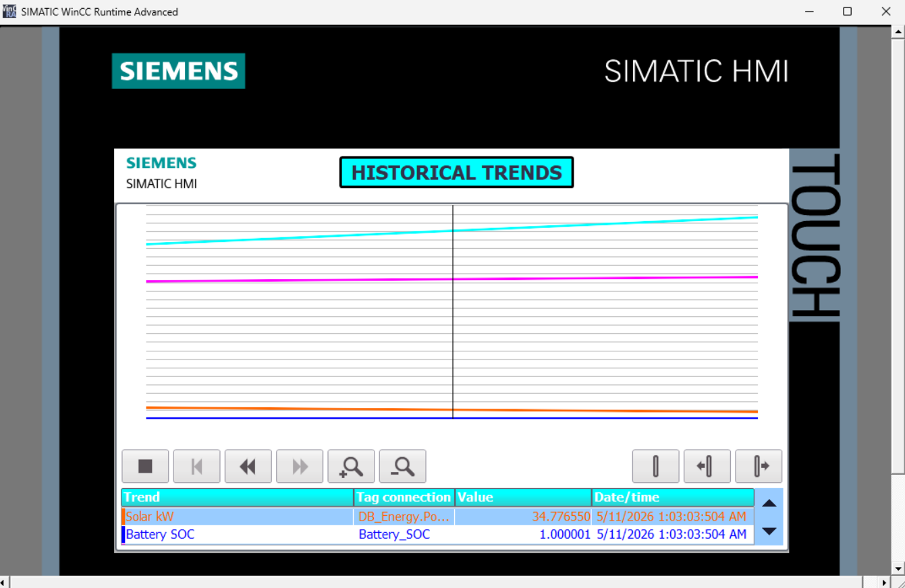Click the blue color swatch of Battery SOC
This screenshot has height=588, width=905.
click(x=123, y=535)
